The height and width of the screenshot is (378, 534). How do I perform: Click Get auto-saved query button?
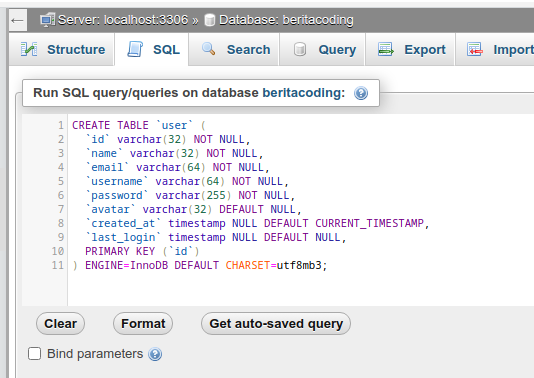click(x=276, y=324)
